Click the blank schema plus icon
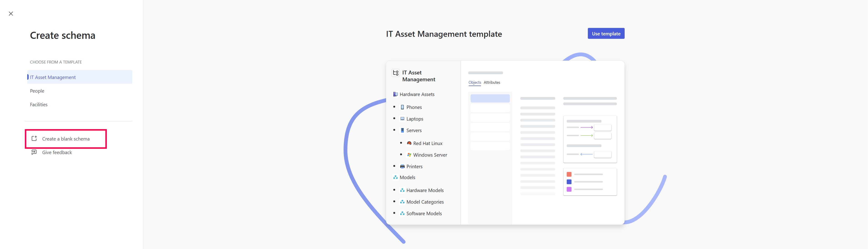This screenshot has height=249, width=868. coord(34,138)
